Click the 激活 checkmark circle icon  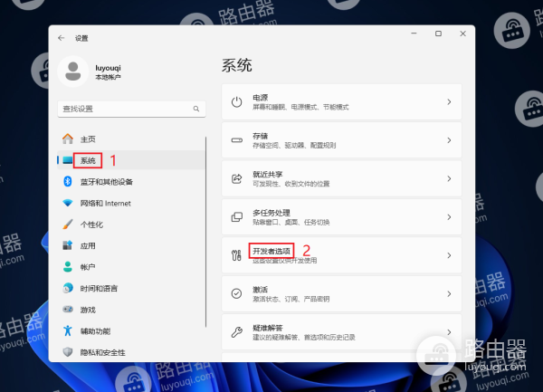(x=236, y=293)
